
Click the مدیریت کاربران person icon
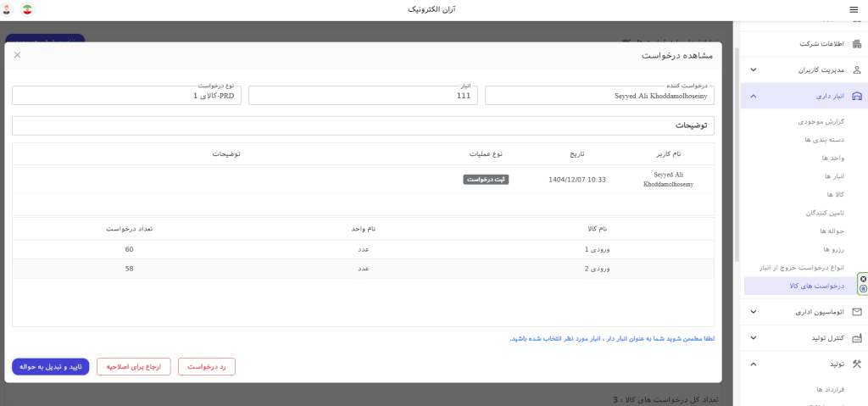point(856,70)
